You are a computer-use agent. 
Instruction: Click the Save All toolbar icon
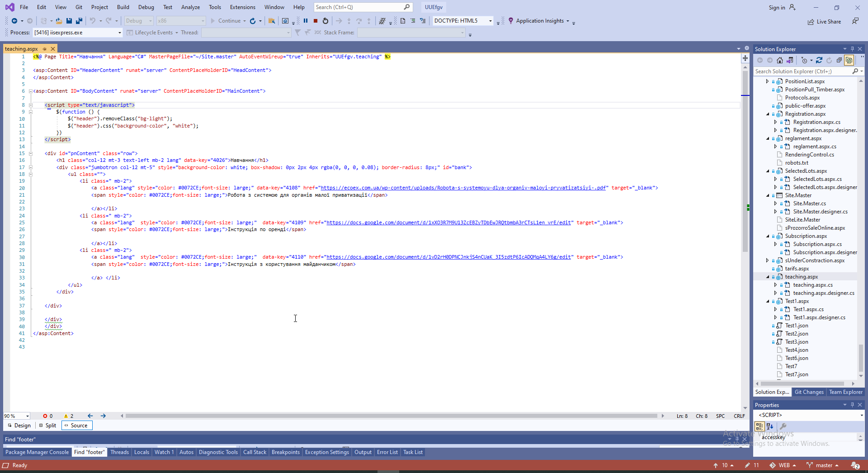click(x=79, y=21)
